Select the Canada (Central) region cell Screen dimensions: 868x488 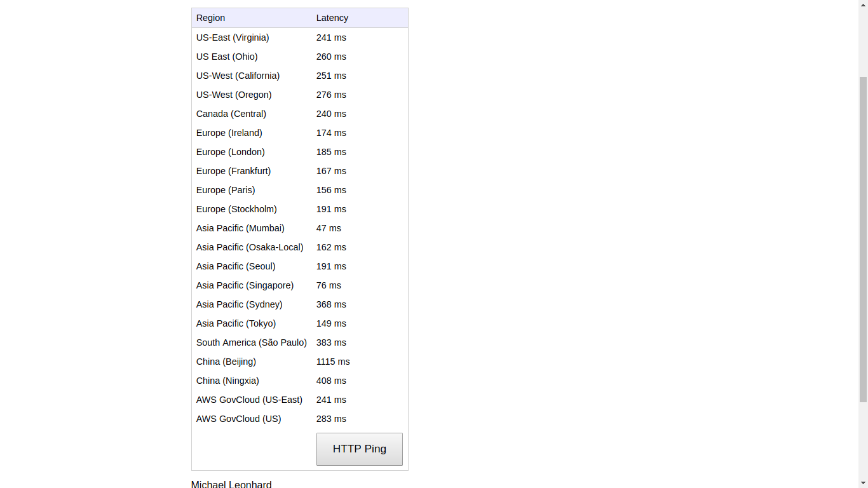point(231,114)
